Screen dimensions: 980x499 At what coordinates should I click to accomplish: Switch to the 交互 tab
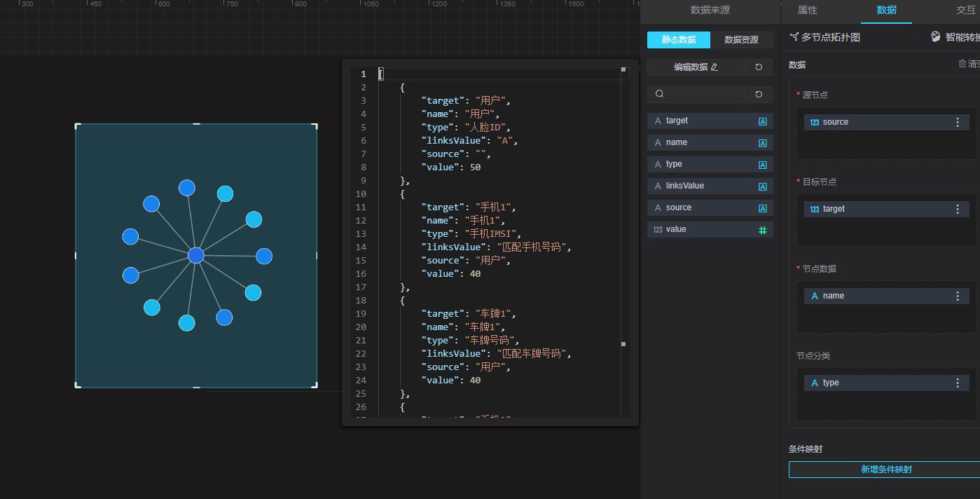(x=966, y=11)
